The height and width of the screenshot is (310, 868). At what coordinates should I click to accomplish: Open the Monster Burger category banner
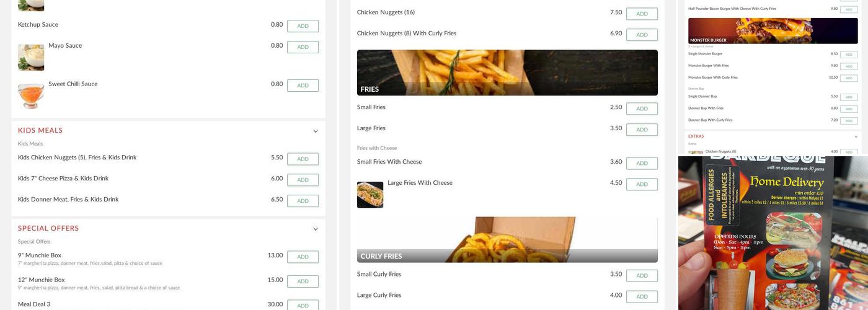773,30
